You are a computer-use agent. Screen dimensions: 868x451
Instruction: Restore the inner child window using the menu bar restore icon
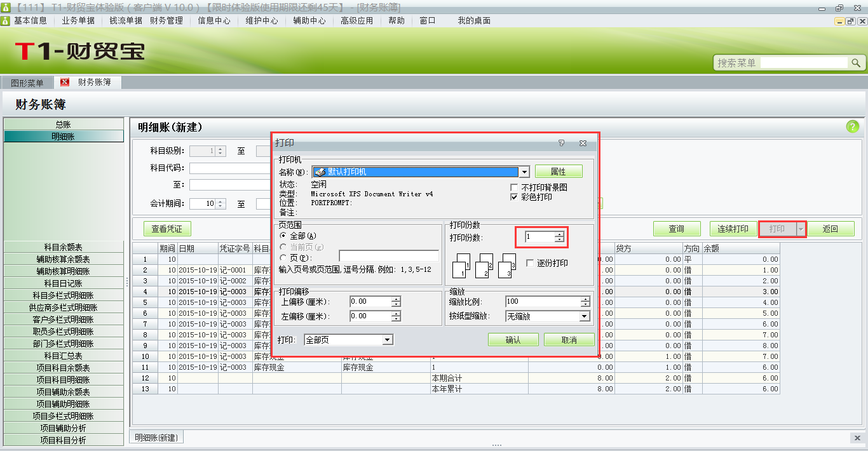point(850,21)
